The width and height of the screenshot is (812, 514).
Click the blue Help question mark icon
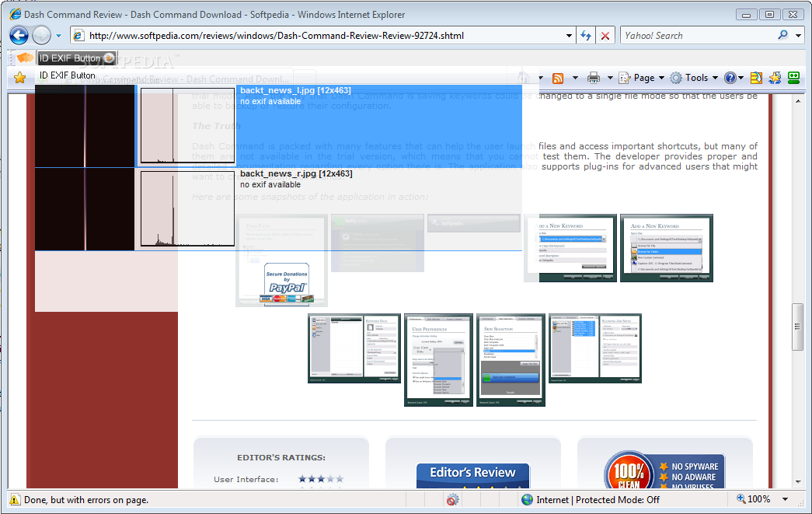tap(730, 78)
